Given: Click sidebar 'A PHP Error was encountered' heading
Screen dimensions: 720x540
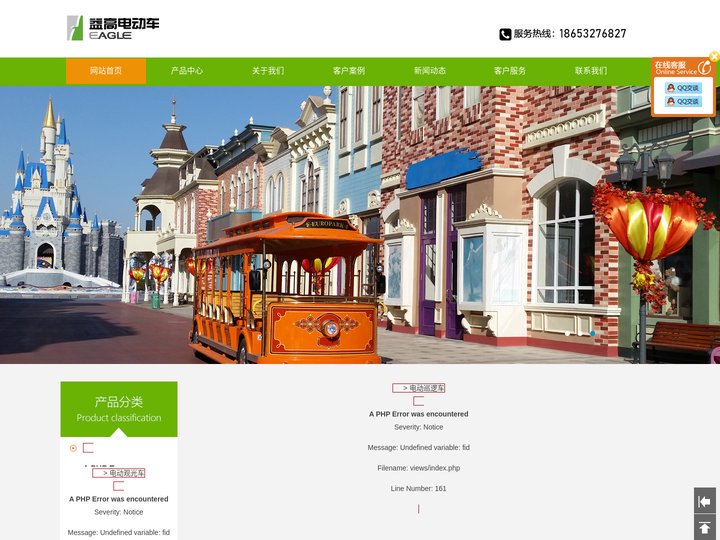Looking at the screenshot, I should [119, 499].
